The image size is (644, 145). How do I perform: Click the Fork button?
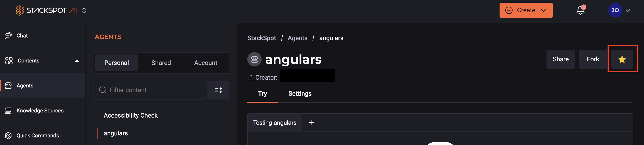click(x=593, y=59)
